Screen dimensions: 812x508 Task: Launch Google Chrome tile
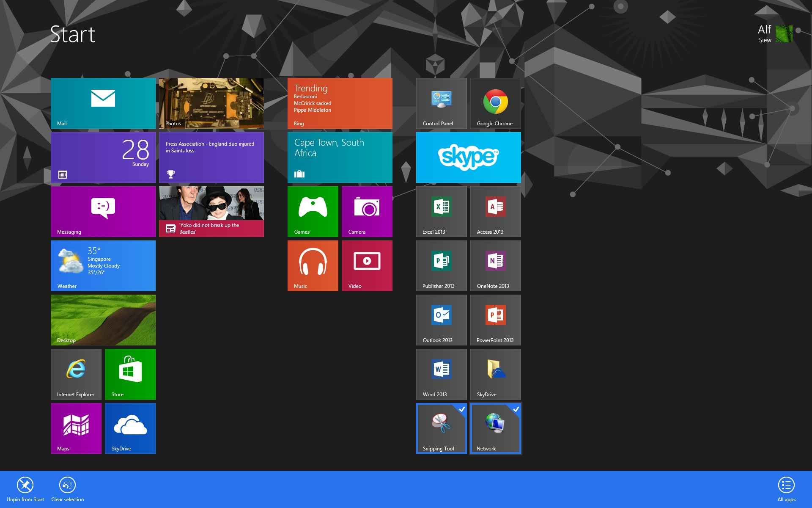(x=496, y=103)
